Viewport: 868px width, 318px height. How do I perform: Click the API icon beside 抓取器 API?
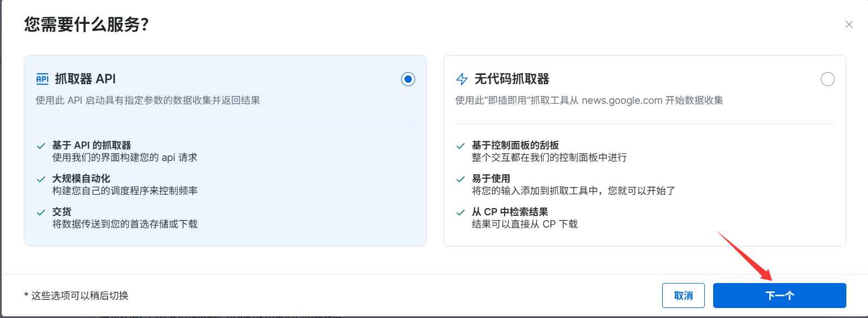pyautogui.click(x=42, y=79)
